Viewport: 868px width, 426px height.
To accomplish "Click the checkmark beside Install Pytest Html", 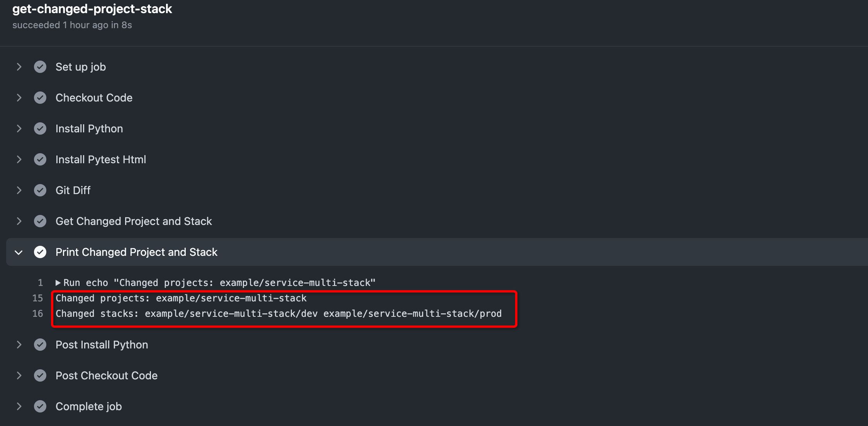I will pos(40,159).
